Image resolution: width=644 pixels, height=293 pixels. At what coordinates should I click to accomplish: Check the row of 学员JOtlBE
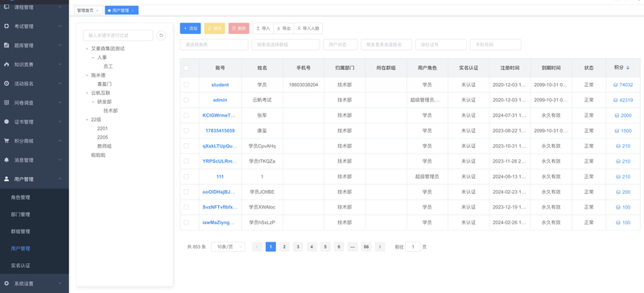[186, 192]
